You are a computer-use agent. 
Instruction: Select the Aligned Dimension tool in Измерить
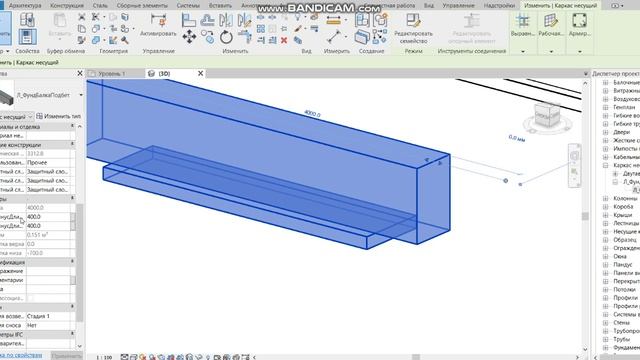[x=333, y=20]
